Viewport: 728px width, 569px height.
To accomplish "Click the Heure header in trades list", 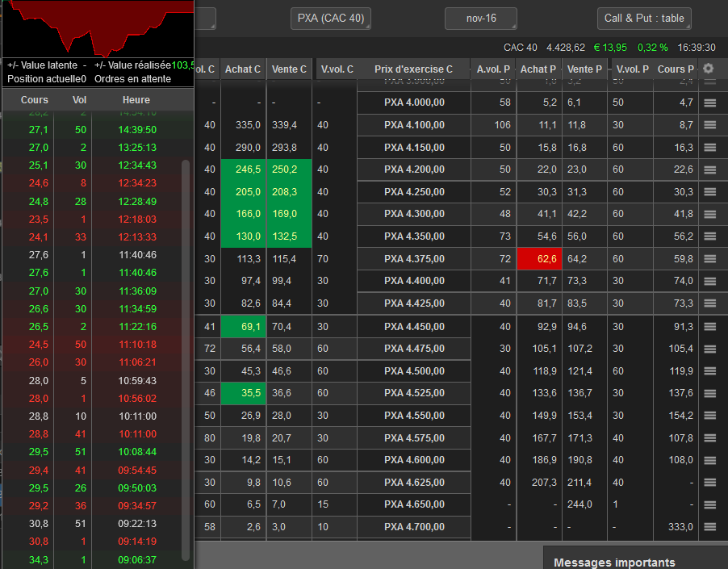I will click(x=136, y=100).
